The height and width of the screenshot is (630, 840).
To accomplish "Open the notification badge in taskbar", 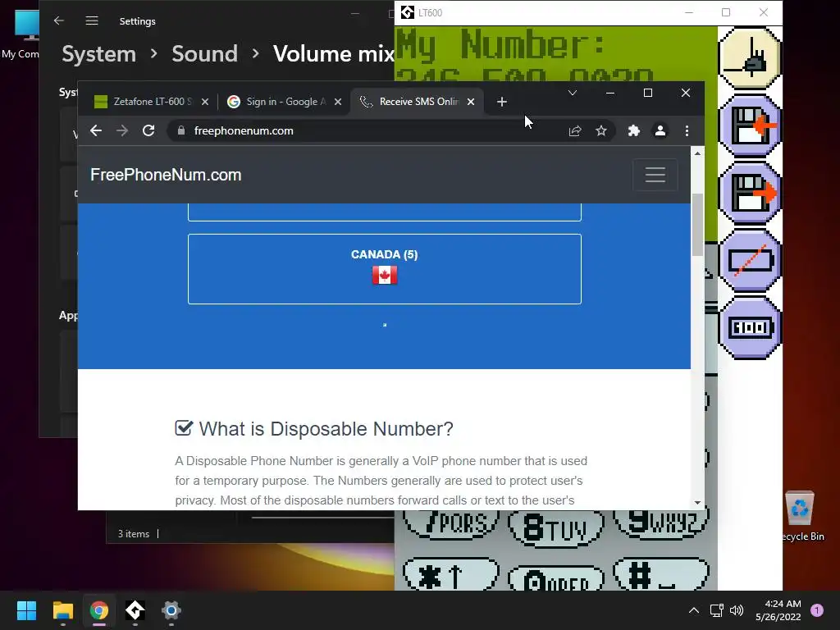I will click(817, 610).
